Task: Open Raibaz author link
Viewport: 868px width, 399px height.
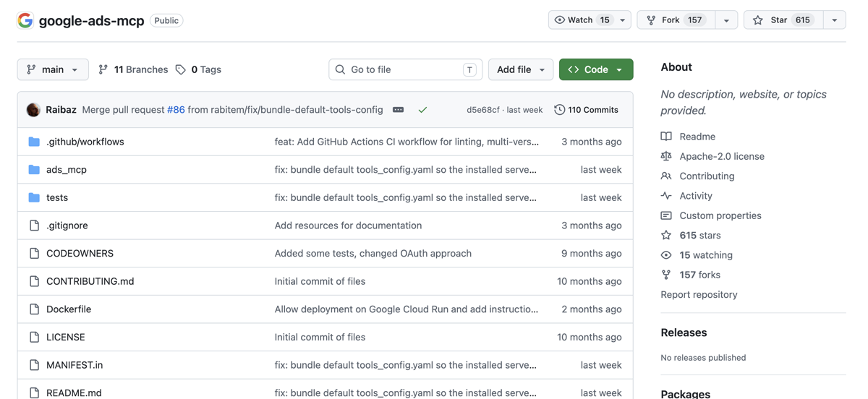Action: [x=61, y=110]
